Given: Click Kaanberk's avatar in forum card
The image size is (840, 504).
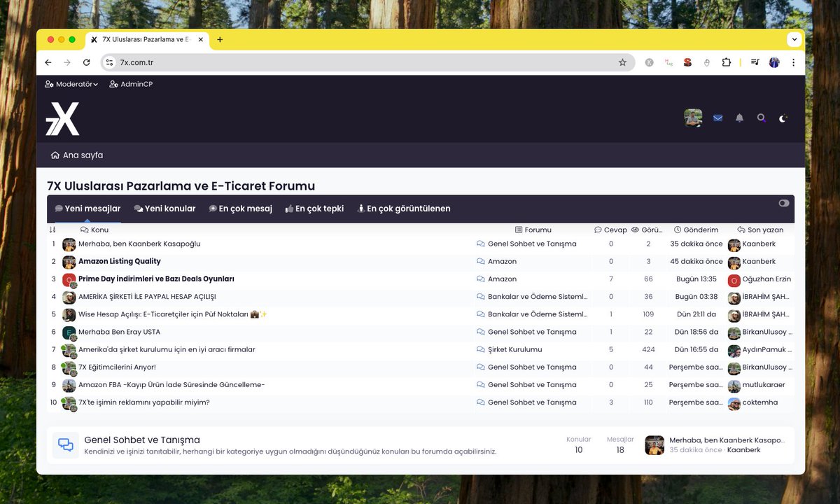Looking at the screenshot, I should point(654,445).
